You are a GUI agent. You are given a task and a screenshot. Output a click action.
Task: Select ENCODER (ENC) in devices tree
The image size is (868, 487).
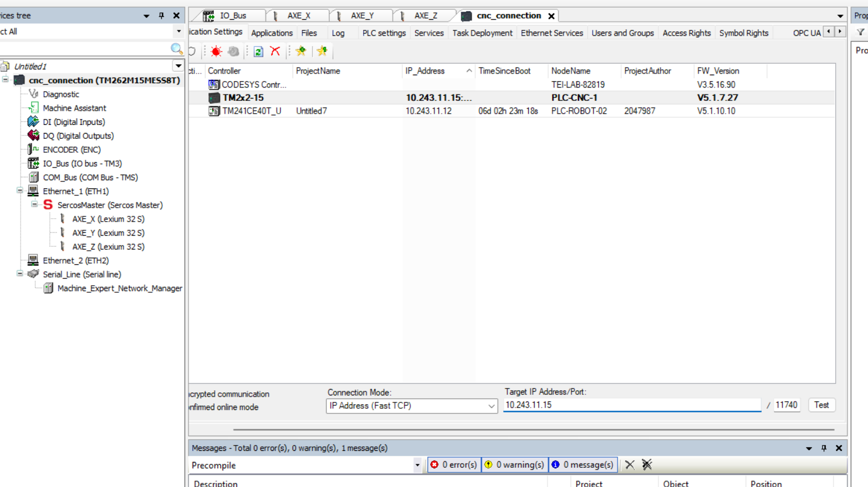[x=71, y=150]
